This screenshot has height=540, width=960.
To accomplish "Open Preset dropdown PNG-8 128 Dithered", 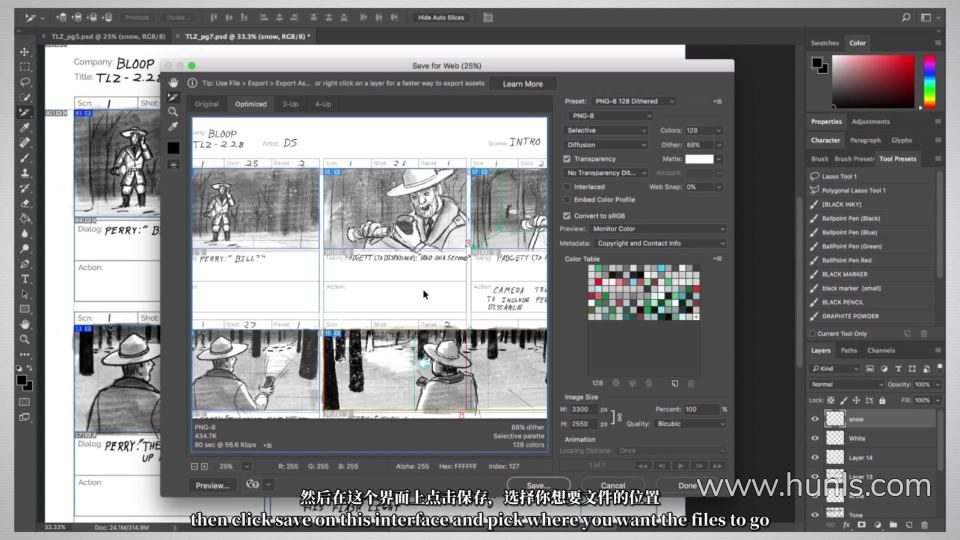I will pyautogui.click(x=634, y=101).
